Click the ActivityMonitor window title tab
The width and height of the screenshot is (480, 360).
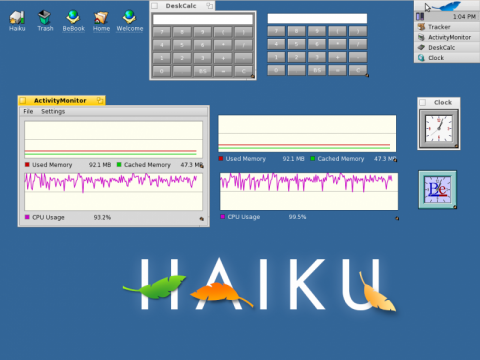(x=61, y=100)
